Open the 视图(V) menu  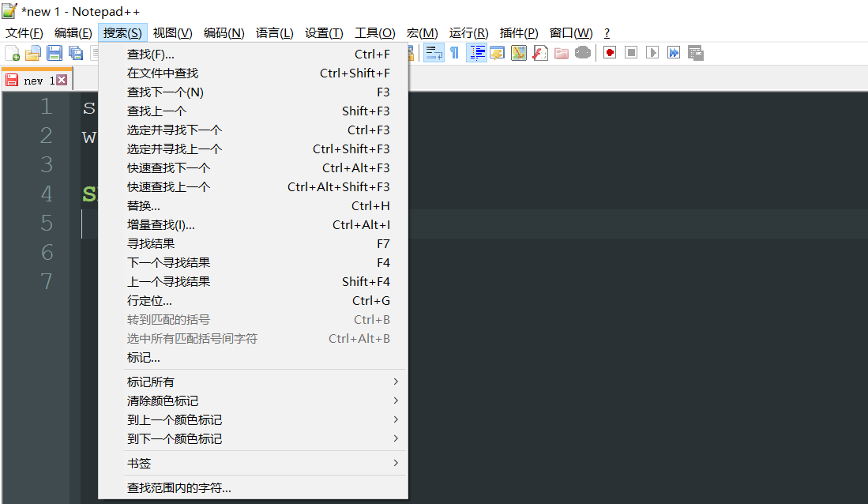pyautogui.click(x=173, y=33)
